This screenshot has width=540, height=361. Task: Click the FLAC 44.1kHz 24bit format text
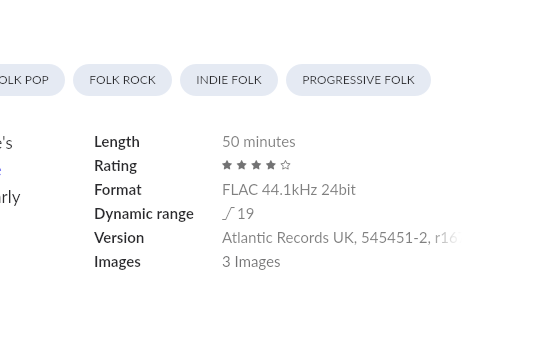[x=289, y=190]
